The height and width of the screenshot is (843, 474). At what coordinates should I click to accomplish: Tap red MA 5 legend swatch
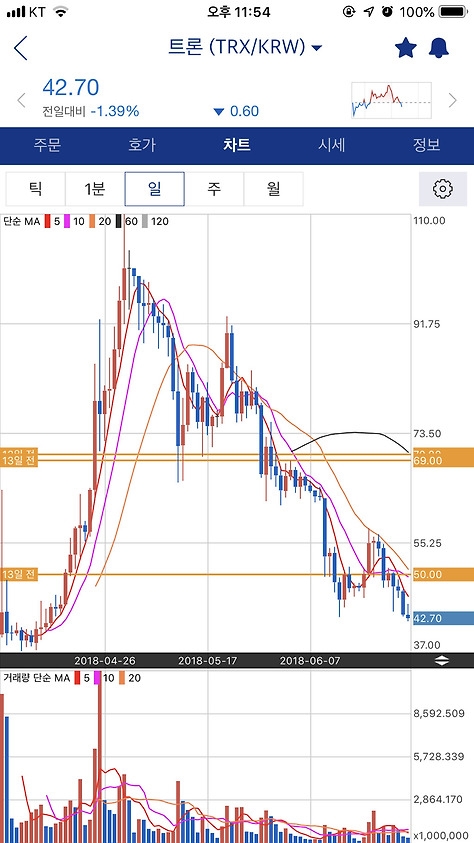coord(47,221)
